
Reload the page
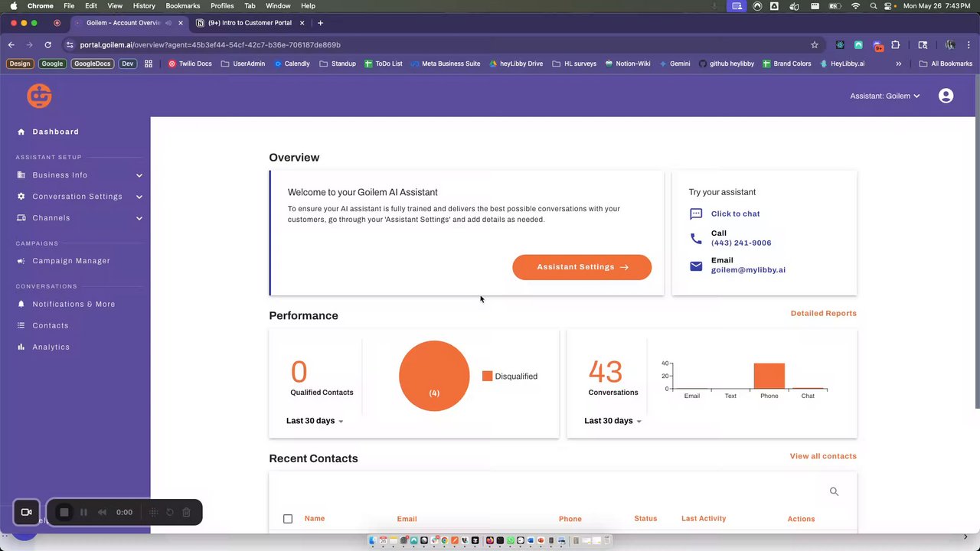click(x=47, y=45)
